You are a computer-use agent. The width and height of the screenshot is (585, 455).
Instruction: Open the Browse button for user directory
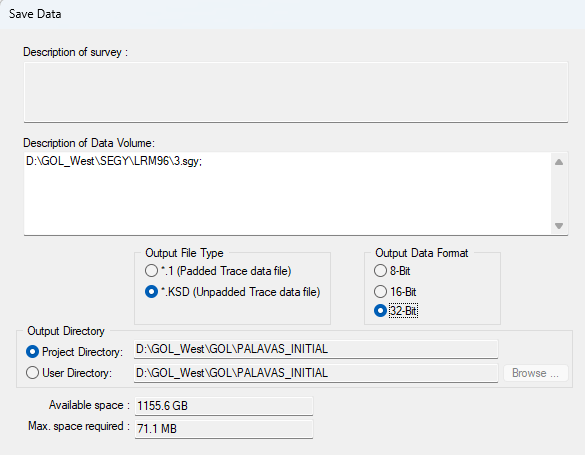click(x=535, y=373)
